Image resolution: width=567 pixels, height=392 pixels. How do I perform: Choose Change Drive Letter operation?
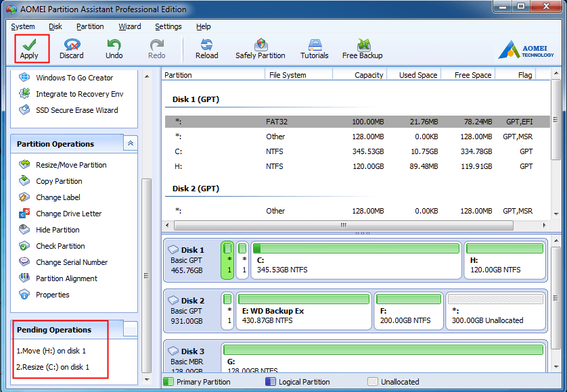click(68, 214)
